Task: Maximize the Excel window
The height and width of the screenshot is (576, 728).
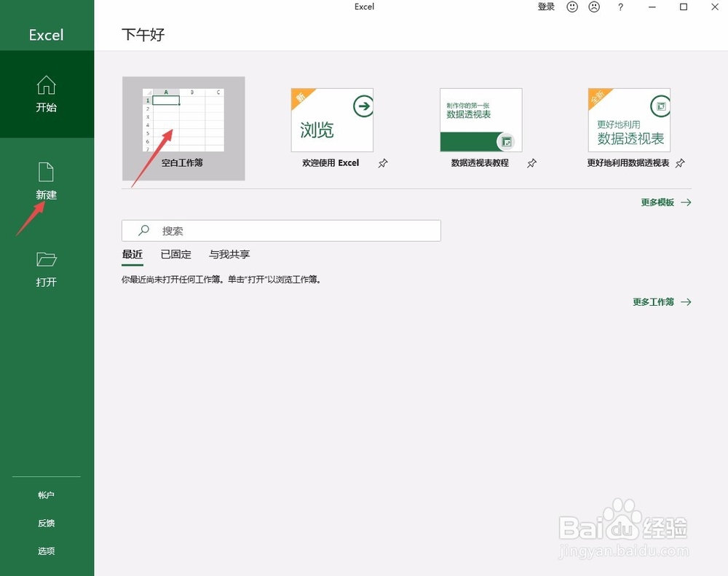Action: click(x=684, y=7)
